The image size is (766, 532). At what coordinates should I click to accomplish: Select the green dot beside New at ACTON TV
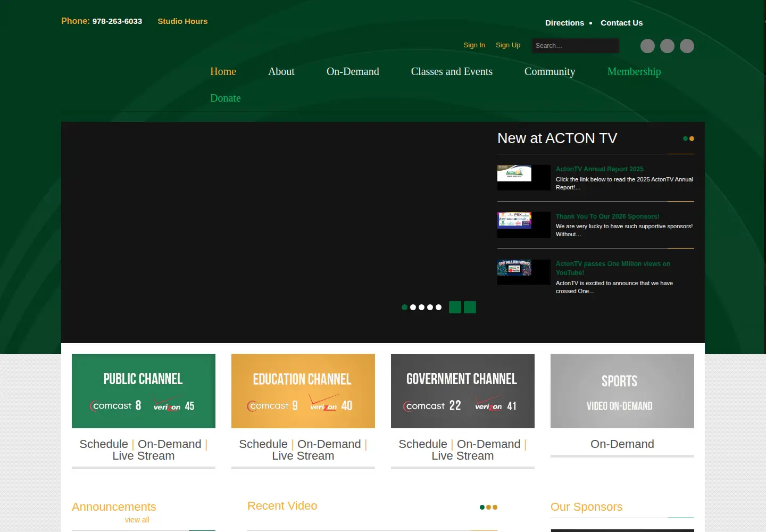click(686, 139)
